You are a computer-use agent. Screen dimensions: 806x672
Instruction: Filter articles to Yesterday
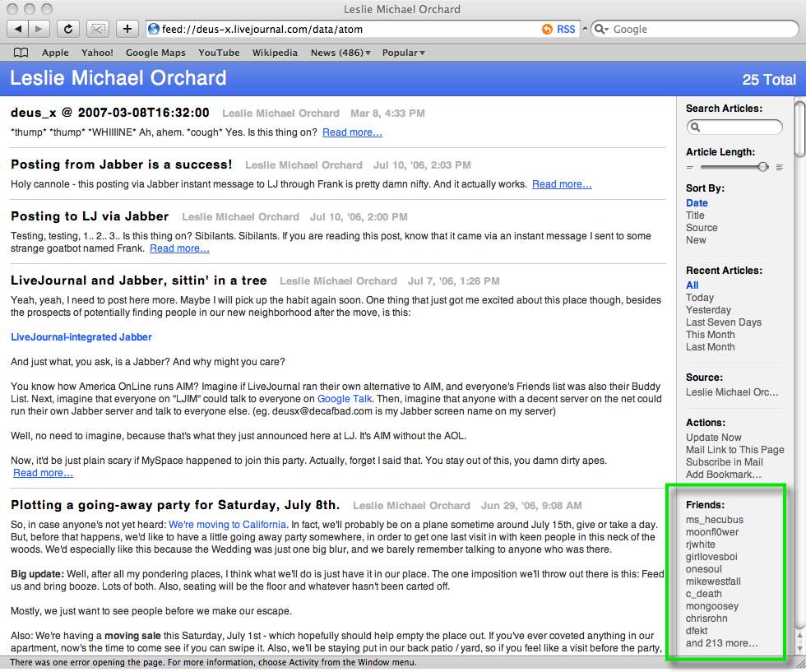click(x=708, y=310)
